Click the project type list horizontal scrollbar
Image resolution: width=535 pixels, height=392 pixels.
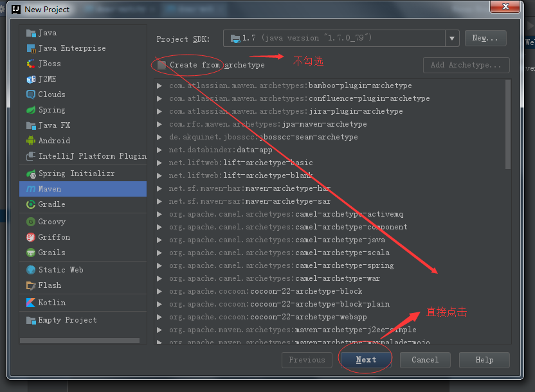[x=80, y=341]
